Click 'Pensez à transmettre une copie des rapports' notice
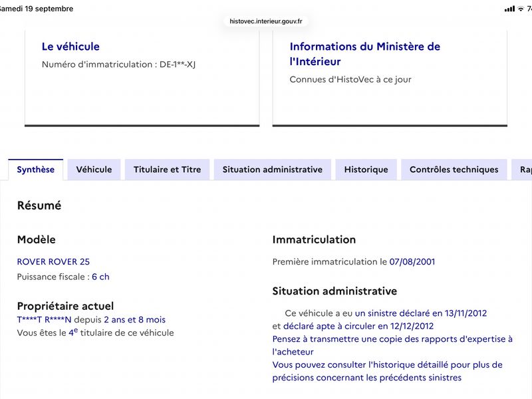This screenshot has width=532, height=399. click(x=392, y=345)
